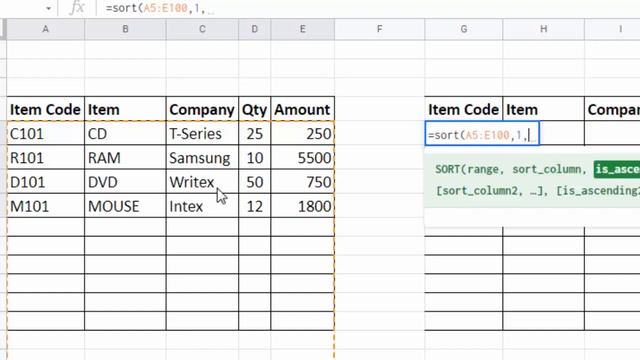Click the 'Item' header cell in column B
This screenshot has width=640, height=360.
click(x=125, y=109)
